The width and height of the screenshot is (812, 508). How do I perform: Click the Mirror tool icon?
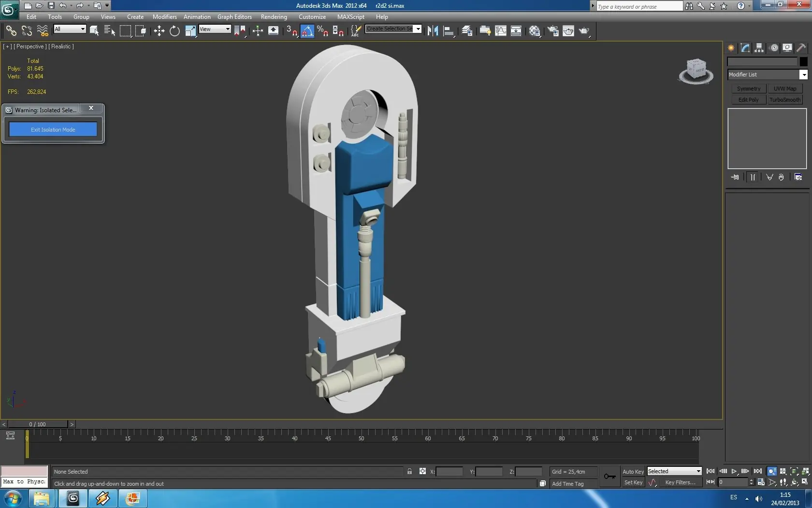click(433, 31)
